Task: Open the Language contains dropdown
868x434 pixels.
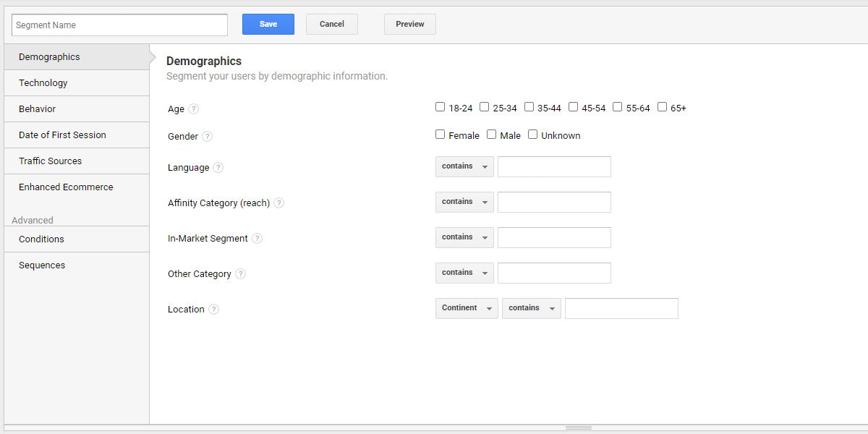Action: point(464,166)
